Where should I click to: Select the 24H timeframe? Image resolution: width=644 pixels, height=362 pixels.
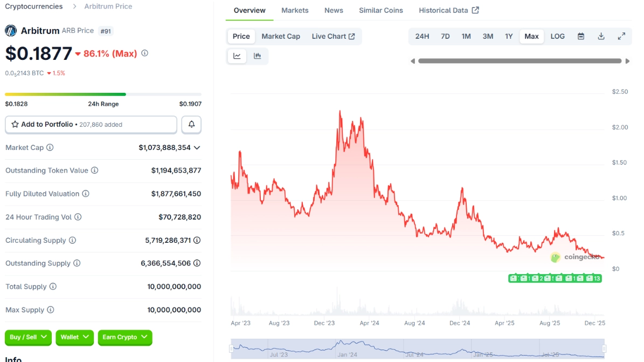(x=423, y=36)
